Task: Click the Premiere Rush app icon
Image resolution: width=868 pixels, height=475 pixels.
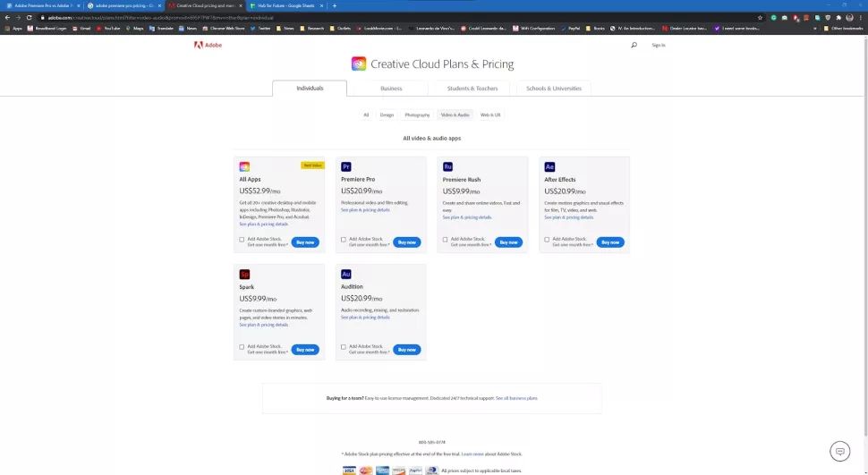Action: click(447, 166)
